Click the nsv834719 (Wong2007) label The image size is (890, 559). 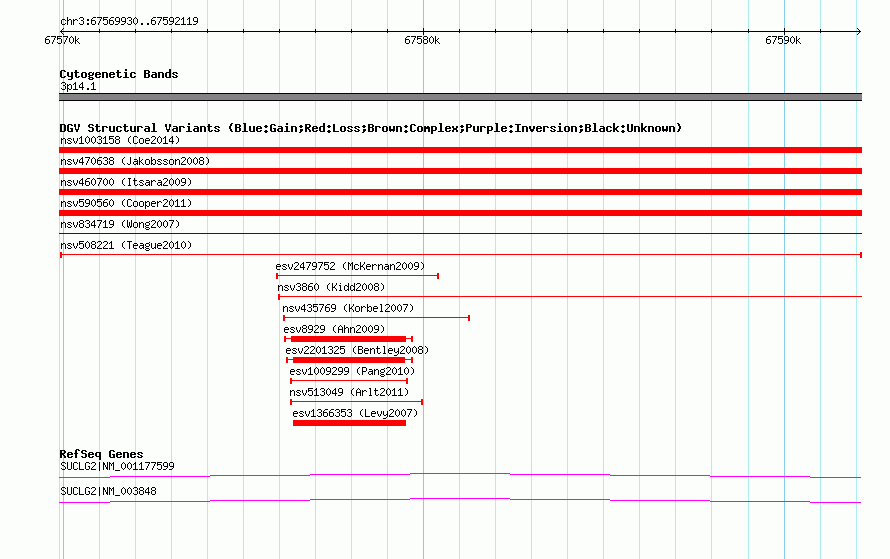120,224
